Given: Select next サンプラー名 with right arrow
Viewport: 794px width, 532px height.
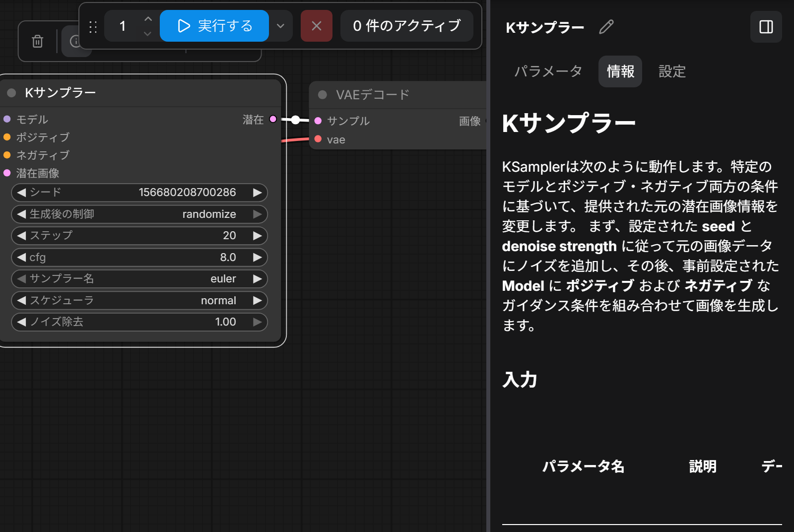Looking at the screenshot, I should click(257, 279).
